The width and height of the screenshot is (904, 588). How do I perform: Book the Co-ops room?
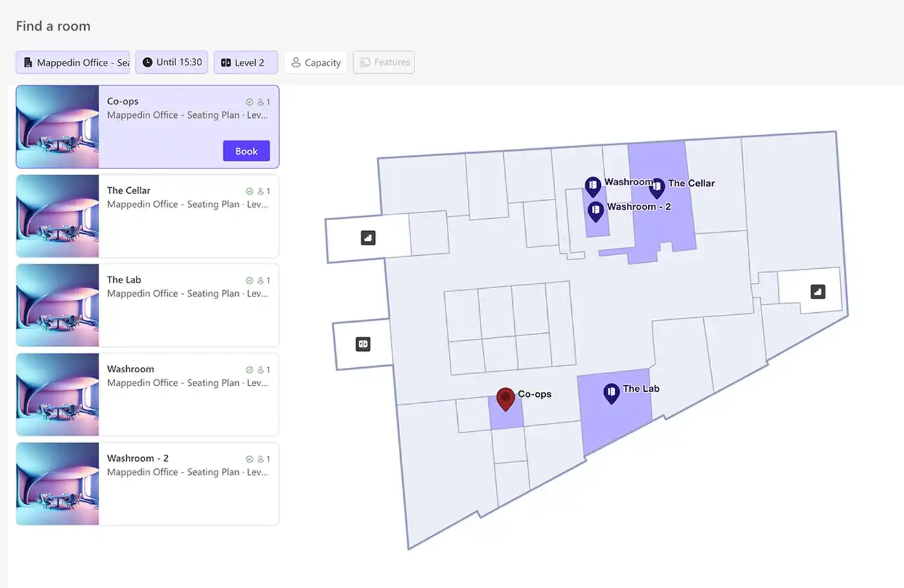click(x=246, y=151)
